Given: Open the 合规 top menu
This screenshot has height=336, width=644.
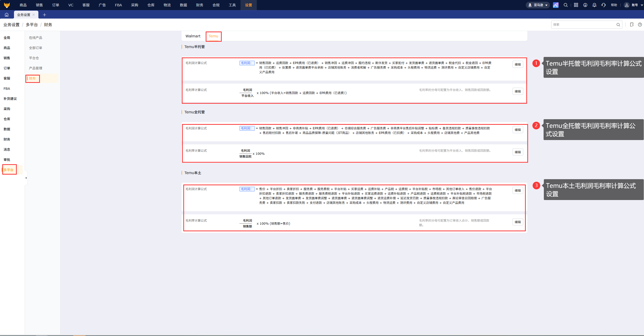Looking at the screenshot, I should (216, 5).
